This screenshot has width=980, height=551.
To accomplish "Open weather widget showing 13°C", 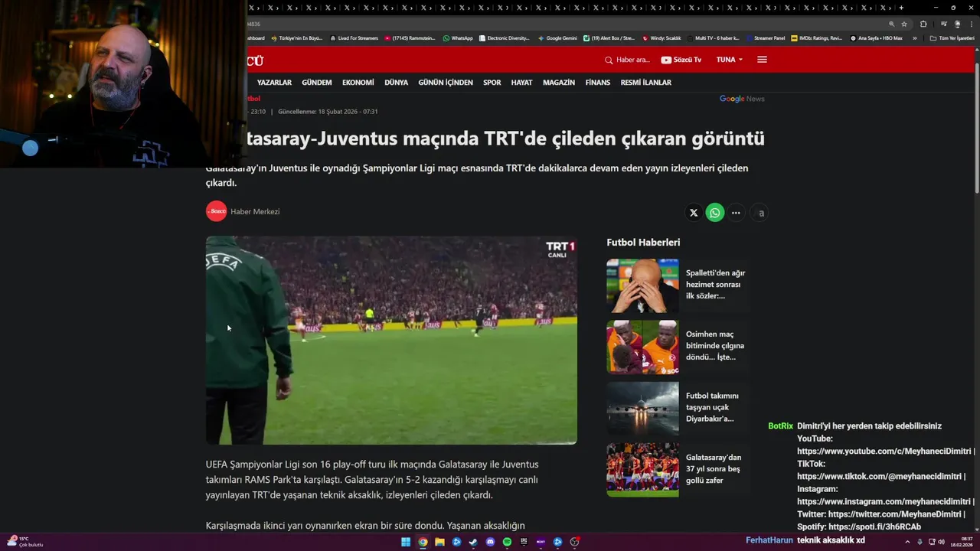I will coord(24,542).
